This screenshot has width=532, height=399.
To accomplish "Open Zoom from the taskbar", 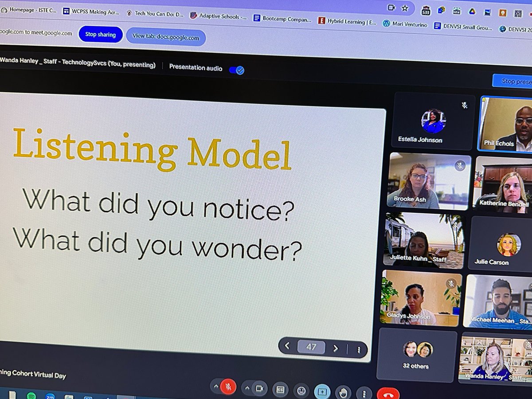I will click(x=50, y=396).
